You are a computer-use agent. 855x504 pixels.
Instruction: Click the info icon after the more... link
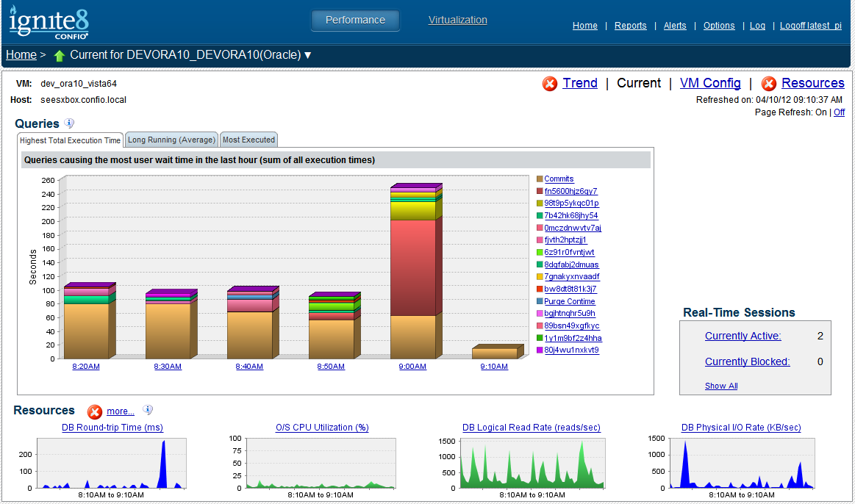click(148, 410)
